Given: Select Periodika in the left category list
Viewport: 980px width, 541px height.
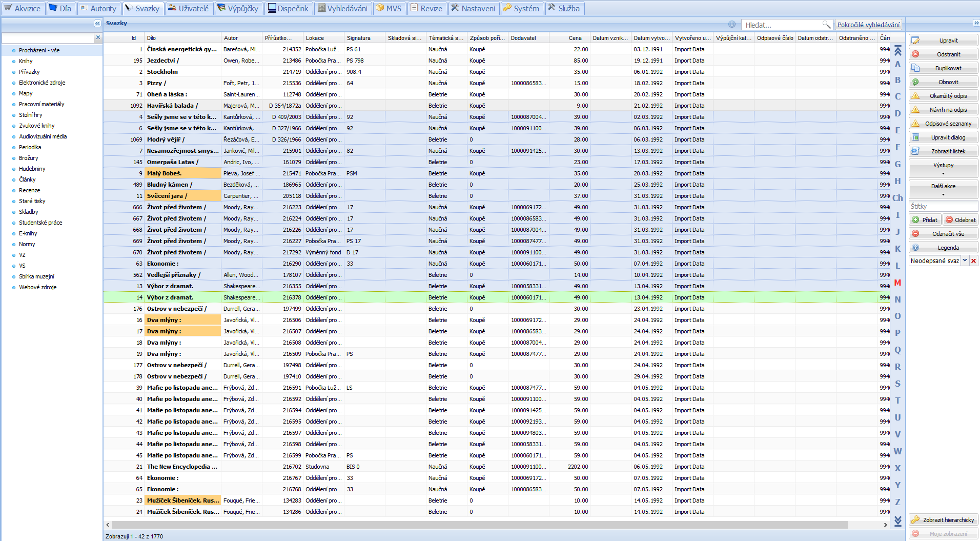Looking at the screenshot, I should (30, 147).
